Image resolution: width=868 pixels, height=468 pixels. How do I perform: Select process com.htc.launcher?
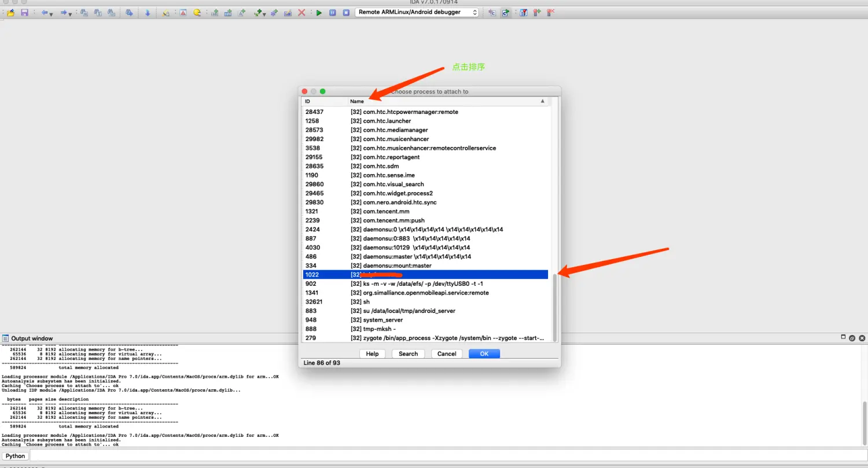tap(425, 121)
